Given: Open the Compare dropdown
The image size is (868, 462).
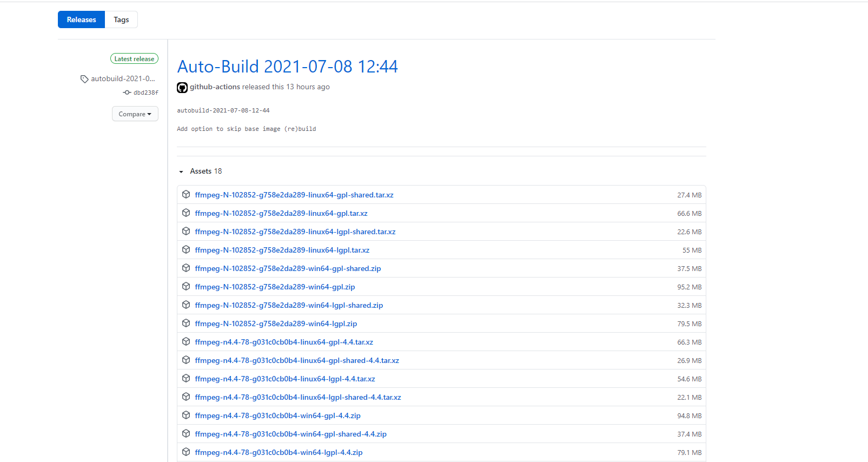Looking at the screenshot, I should tap(135, 114).
